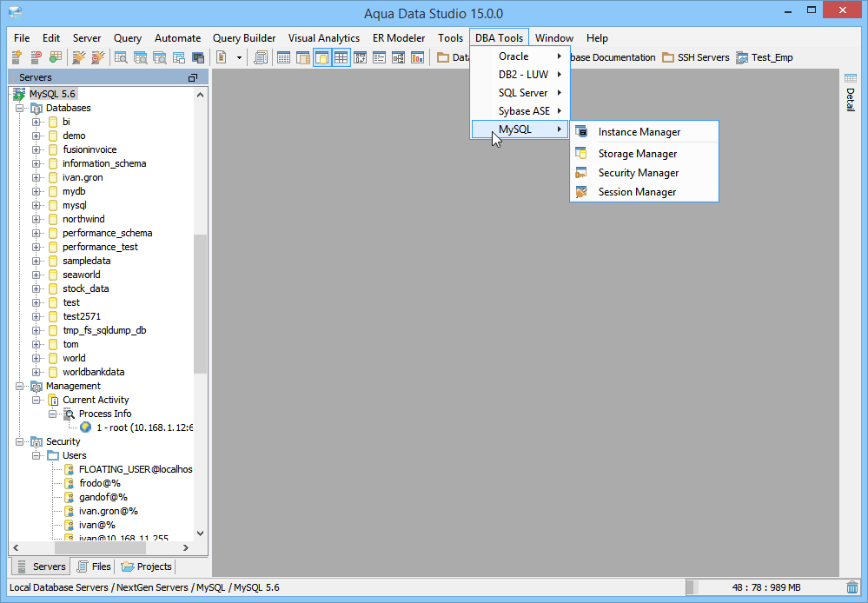The height and width of the screenshot is (603, 868).
Task: Click the Servers panel float/restore icon
Action: click(193, 77)
